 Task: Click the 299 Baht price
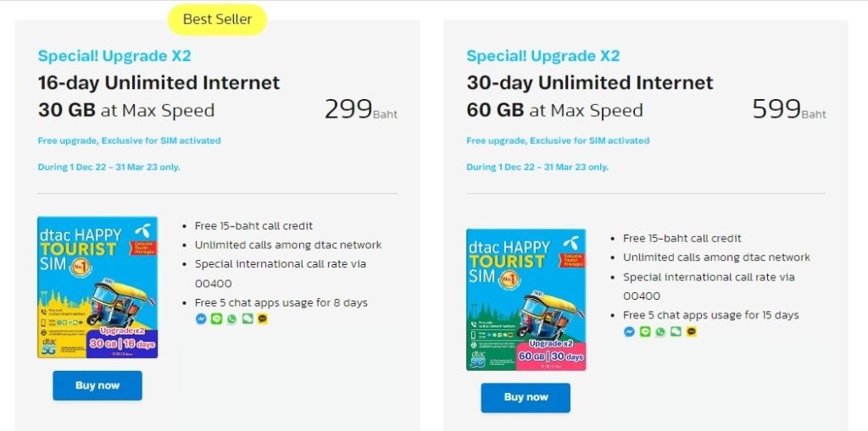361,109
